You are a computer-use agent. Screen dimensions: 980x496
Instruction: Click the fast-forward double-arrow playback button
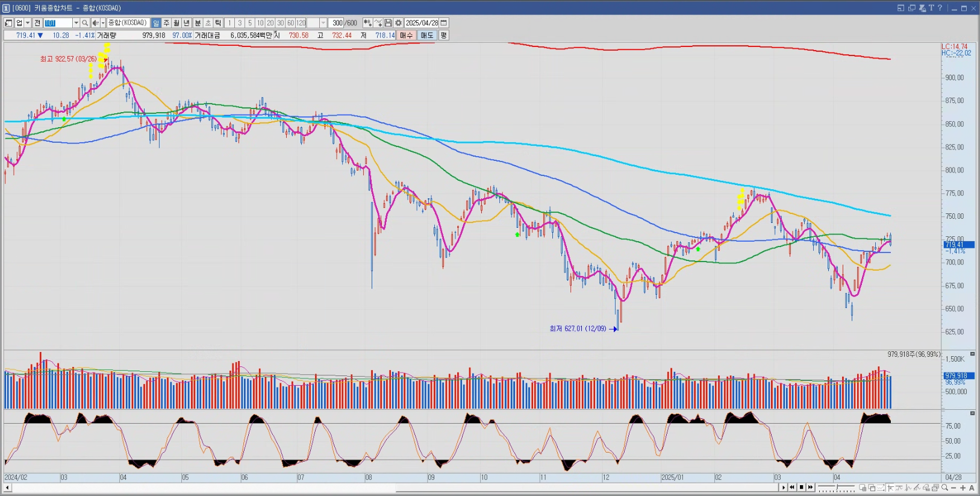(x=810, y=487)
